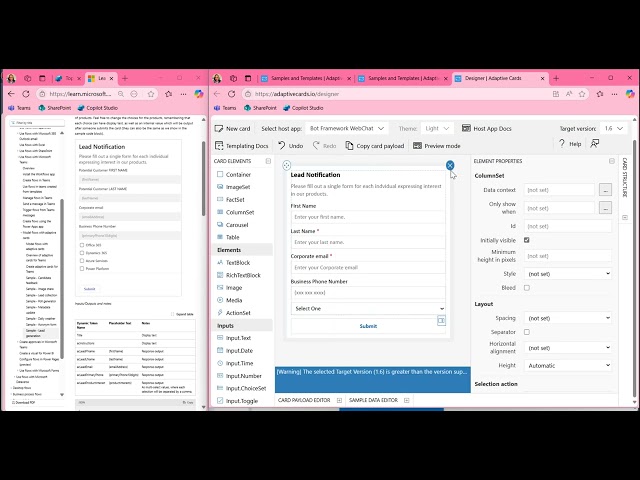Check Dynamics 365 in left window form

click(82, 253)
